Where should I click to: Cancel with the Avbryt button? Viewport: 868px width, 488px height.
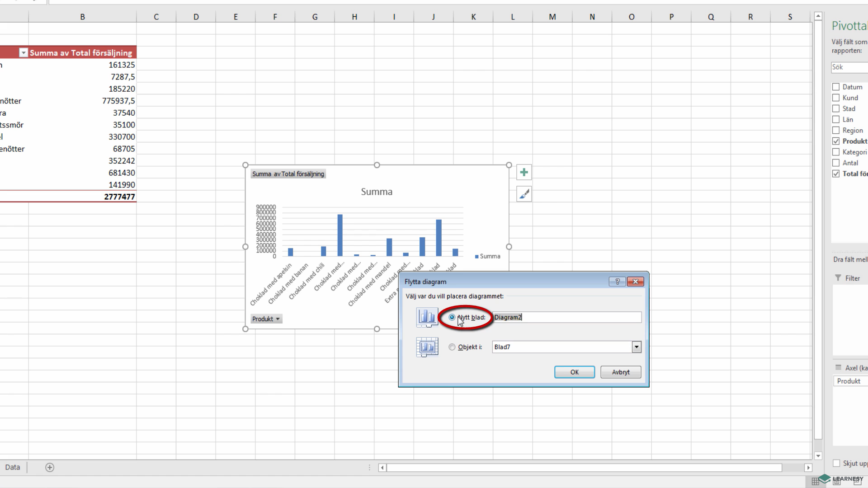point(621,372)
